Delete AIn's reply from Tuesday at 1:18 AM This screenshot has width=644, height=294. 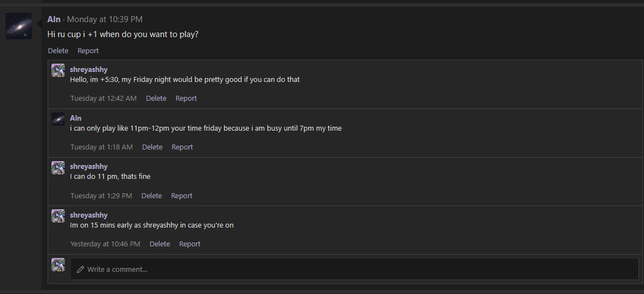152,147
